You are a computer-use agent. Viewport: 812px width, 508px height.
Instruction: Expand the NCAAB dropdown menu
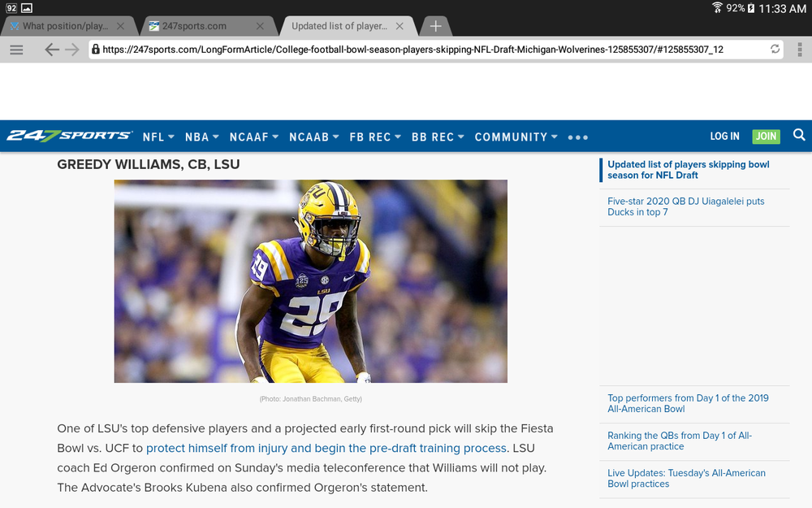pyautogui.click(x=314, y=137)
